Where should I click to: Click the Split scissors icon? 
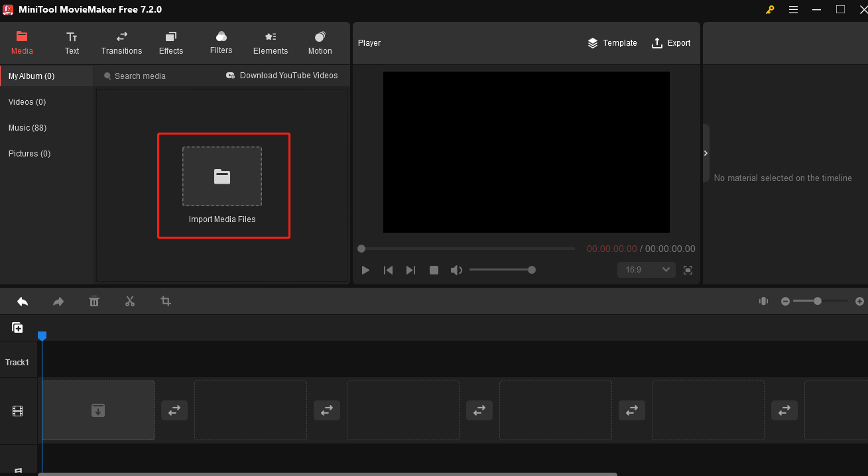point(130,302)
